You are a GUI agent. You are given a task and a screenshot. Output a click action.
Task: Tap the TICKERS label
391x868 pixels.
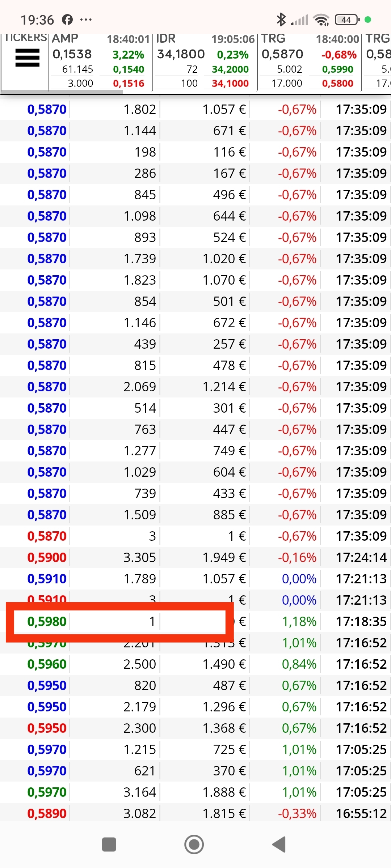point(26,38)
